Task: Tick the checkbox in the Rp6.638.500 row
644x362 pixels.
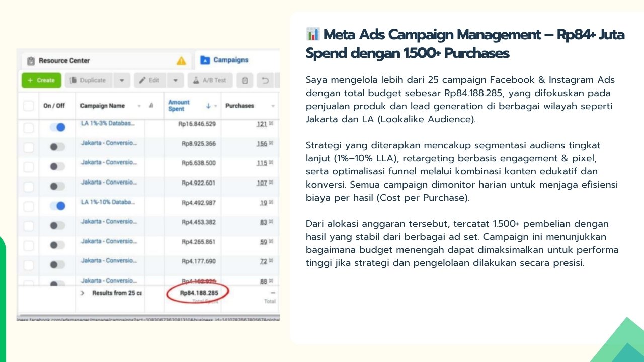Action: (x=29, y=166)
